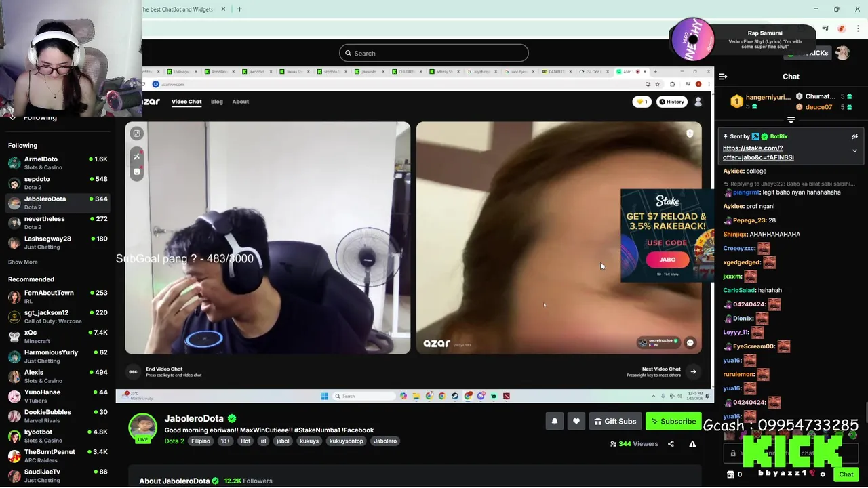868x488 pixels.
Task: Click the JABO Stake promo button
Action: [x=667, y=260]
